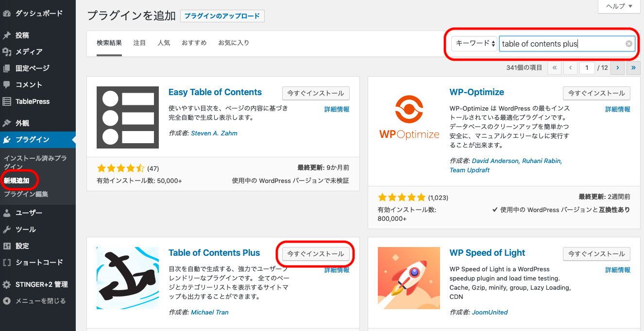Image resolution: width=644 pixels, height=331 pixels.
Task: Click the sliders icon beside 設定
Action: click(x=7, y=246)
